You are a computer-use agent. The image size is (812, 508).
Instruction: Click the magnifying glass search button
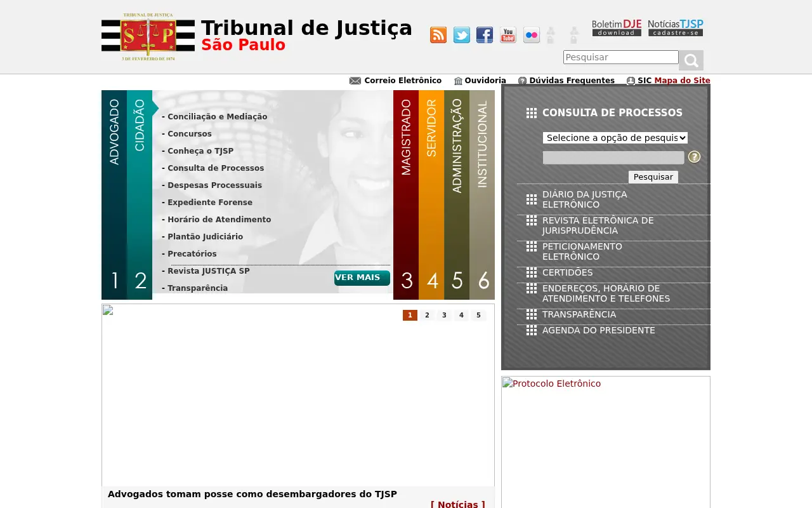691,60
